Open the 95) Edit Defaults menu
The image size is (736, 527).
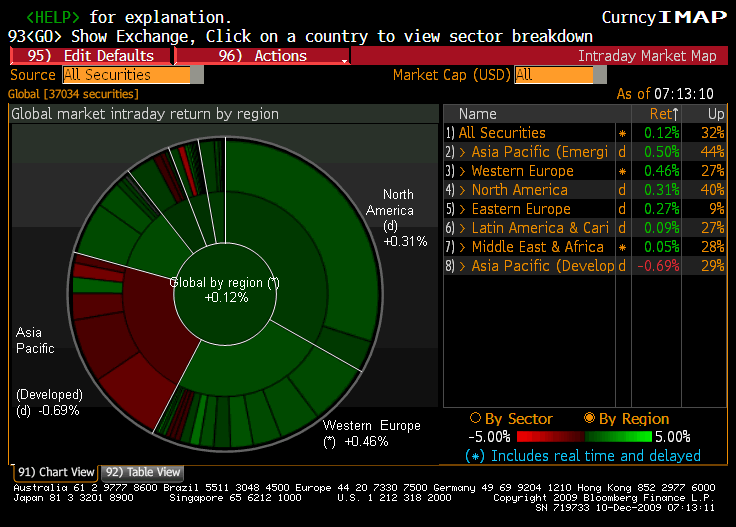91,56
